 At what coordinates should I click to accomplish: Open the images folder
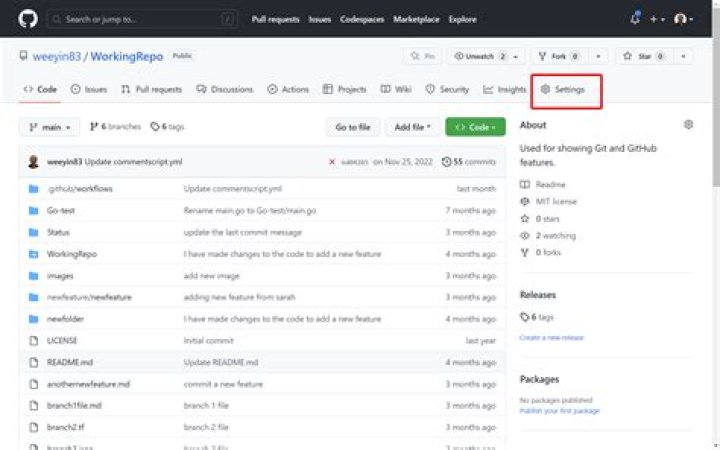(x=60, y=276)
